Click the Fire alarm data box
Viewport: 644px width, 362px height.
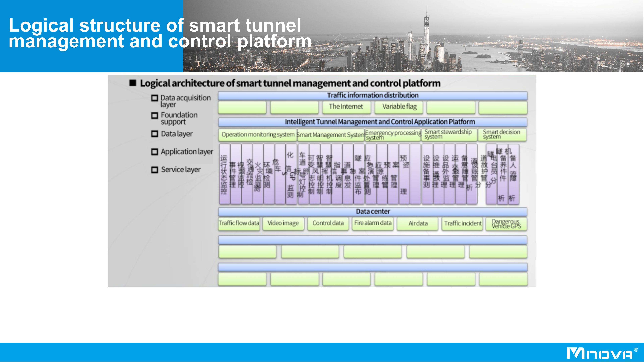pyautogui.click(x=372, y=223)
